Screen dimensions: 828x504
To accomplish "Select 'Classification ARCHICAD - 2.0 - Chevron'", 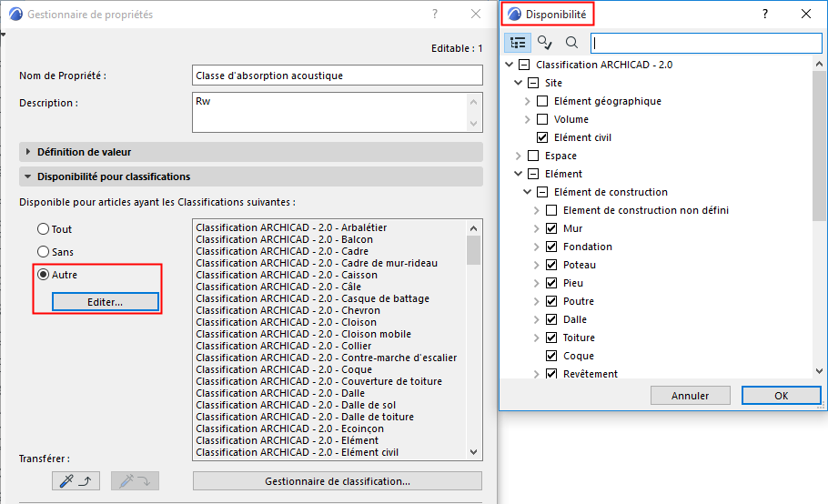I will pyautogui.click(x=288, y=310).
